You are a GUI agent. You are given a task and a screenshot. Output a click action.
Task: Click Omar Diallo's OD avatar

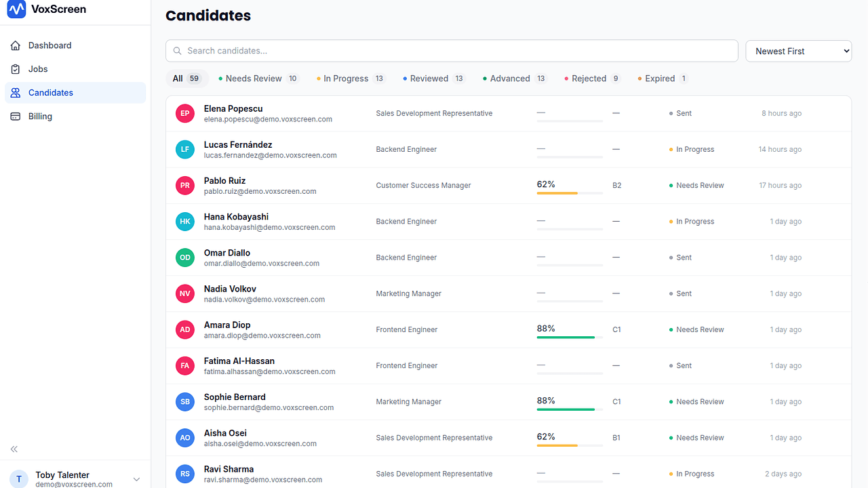point(185,258)
